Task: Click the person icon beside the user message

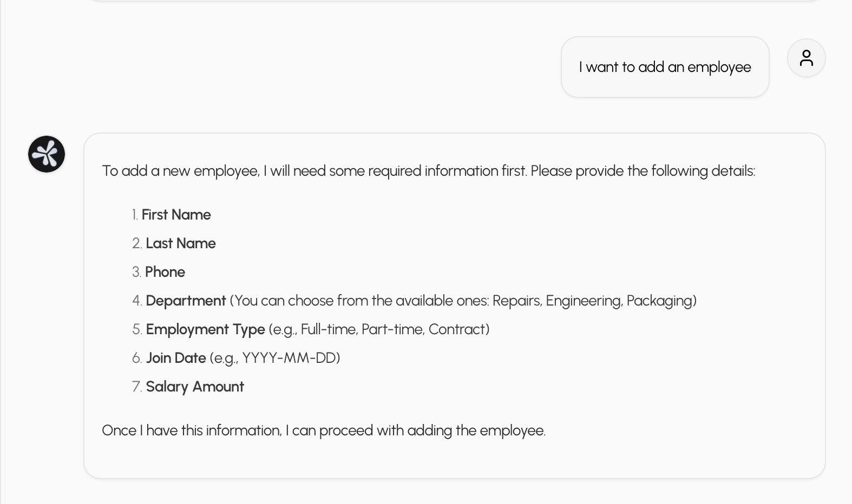Action: 806,58
